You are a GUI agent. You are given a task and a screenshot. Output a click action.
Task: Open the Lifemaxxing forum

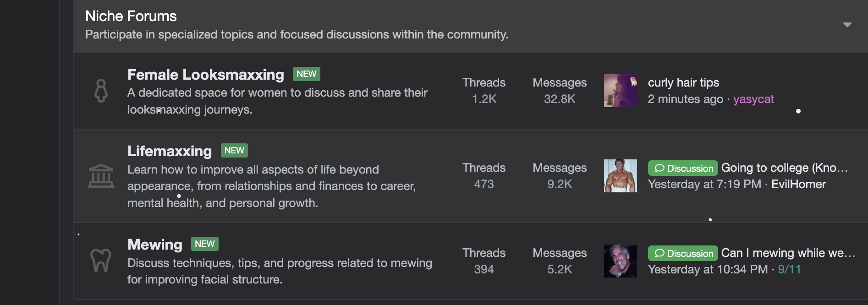(170, 151)
